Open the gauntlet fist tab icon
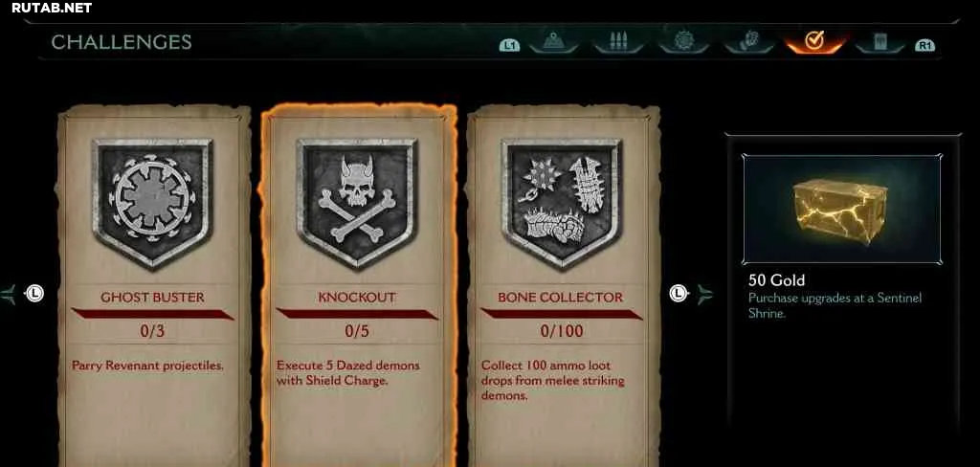Screen dimensions: 980x467 [748, 42]
